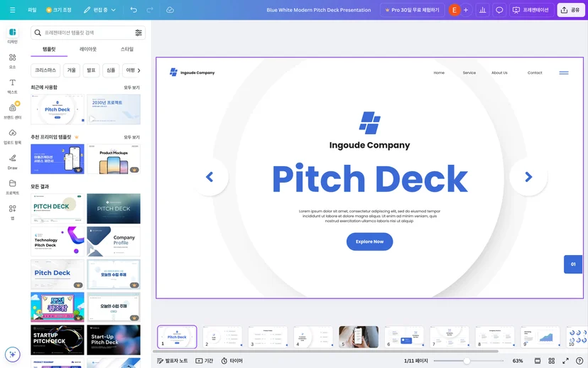Undo the last action
The width and height of the screenshot is (588, 368).
pos(134,10)
